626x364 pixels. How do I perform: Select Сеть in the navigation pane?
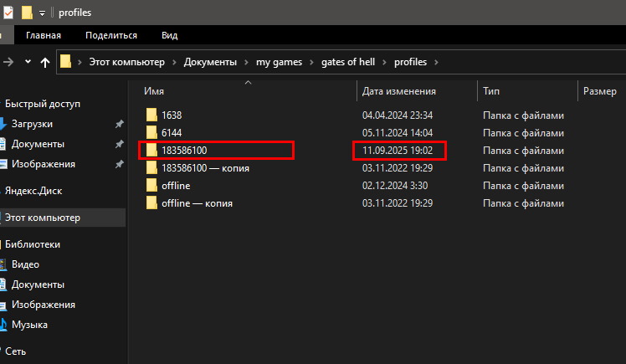[15, 351]
